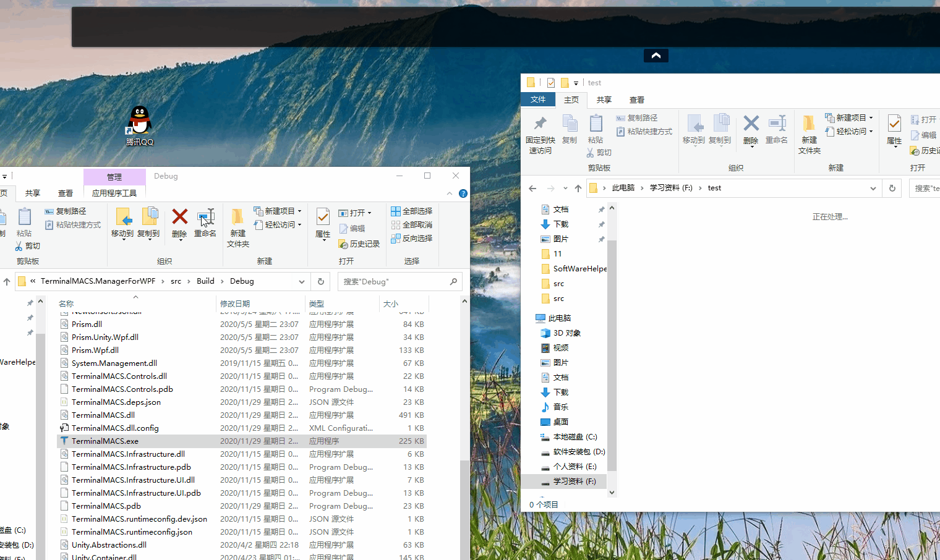Click the History (历史记录) icon

(x=359, y=244)
